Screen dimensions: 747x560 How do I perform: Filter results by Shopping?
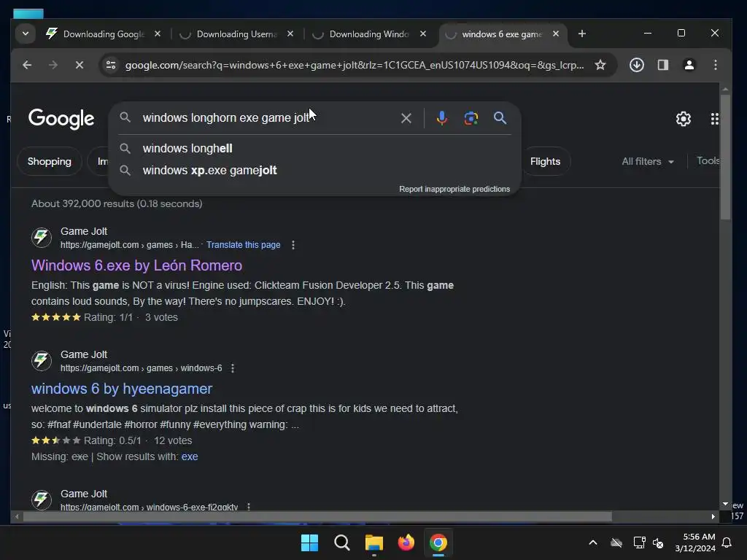click(x=49, y=161)
